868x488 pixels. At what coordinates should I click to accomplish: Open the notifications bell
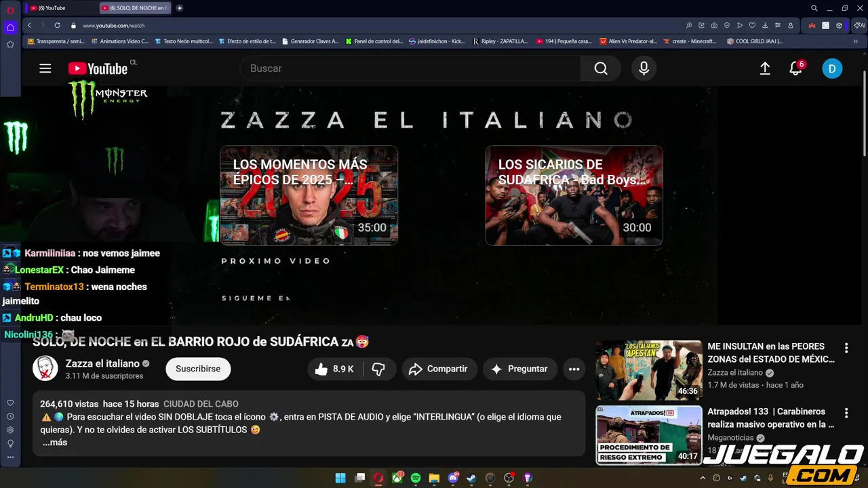point(796,68)
